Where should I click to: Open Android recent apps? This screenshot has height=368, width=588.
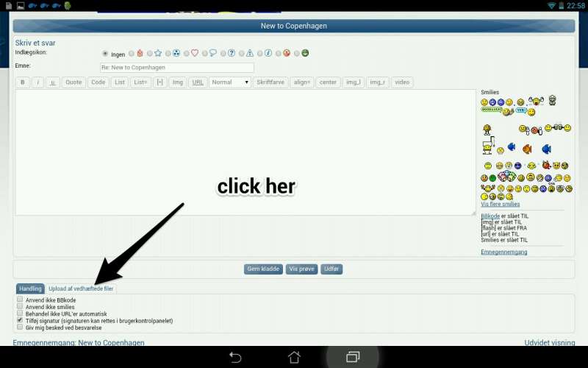click(x=353, y=357)
